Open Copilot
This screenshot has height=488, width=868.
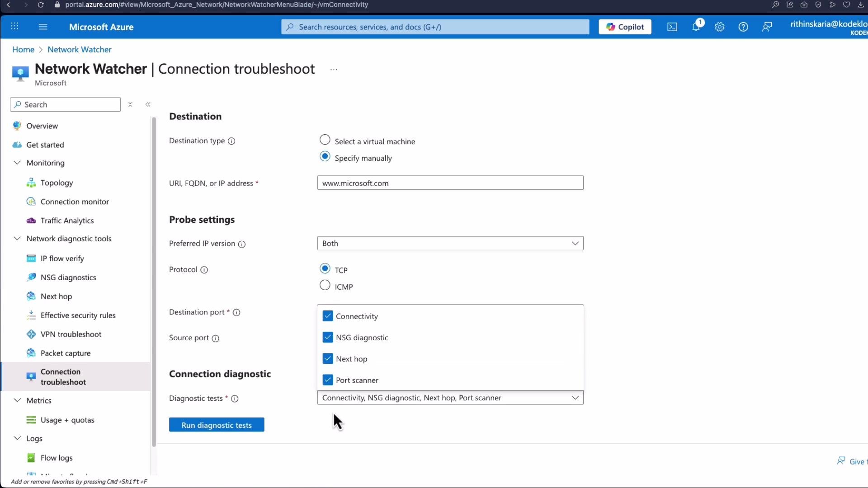[625, 27]
